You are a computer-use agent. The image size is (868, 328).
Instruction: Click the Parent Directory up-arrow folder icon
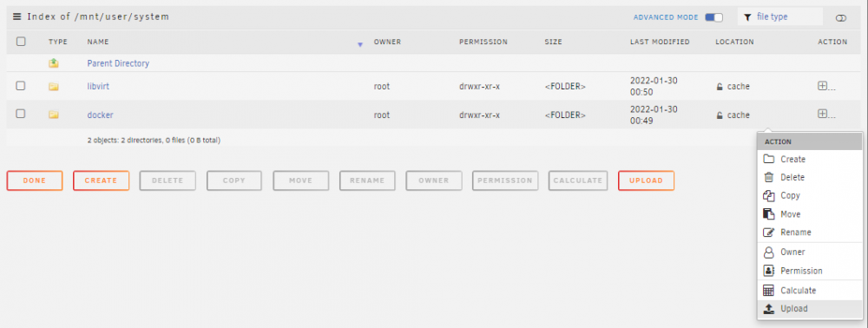point(53,63)
